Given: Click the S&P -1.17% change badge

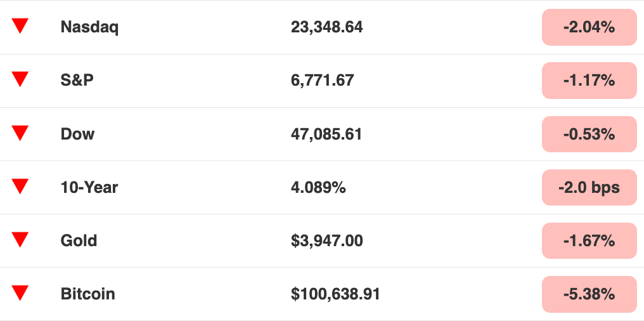Looking at the screenshot, I should click(x=589, y=81).
